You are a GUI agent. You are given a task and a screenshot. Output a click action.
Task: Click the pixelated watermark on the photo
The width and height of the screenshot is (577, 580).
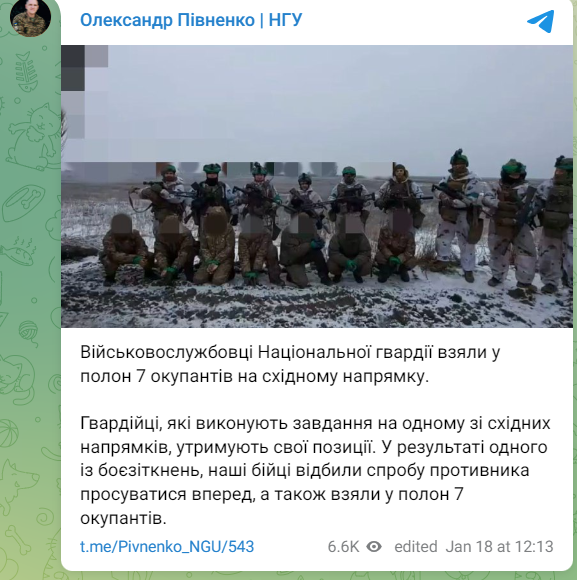(84, 91)
